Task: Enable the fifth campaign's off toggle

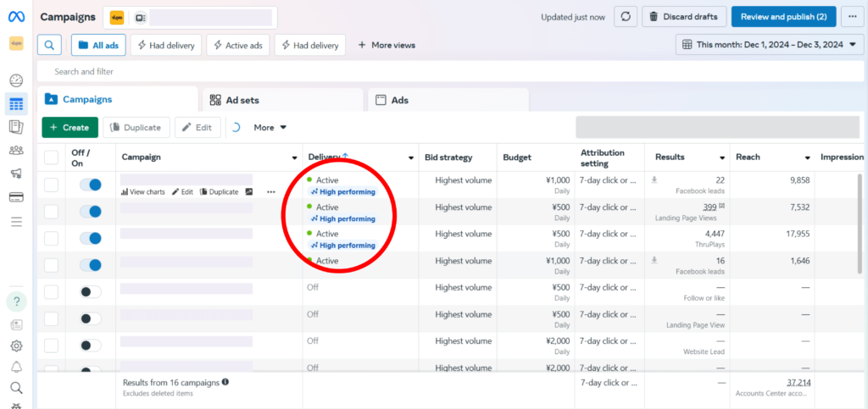Action: 90,291
